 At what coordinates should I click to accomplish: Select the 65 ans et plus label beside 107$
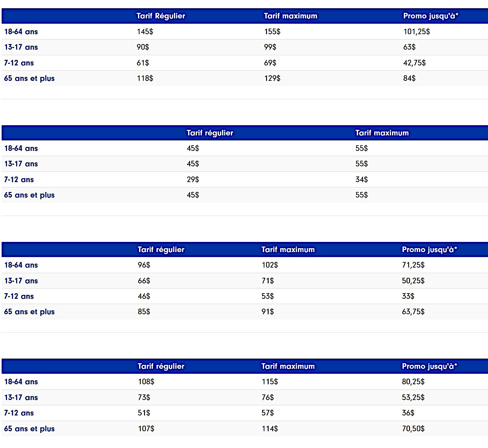29,429
